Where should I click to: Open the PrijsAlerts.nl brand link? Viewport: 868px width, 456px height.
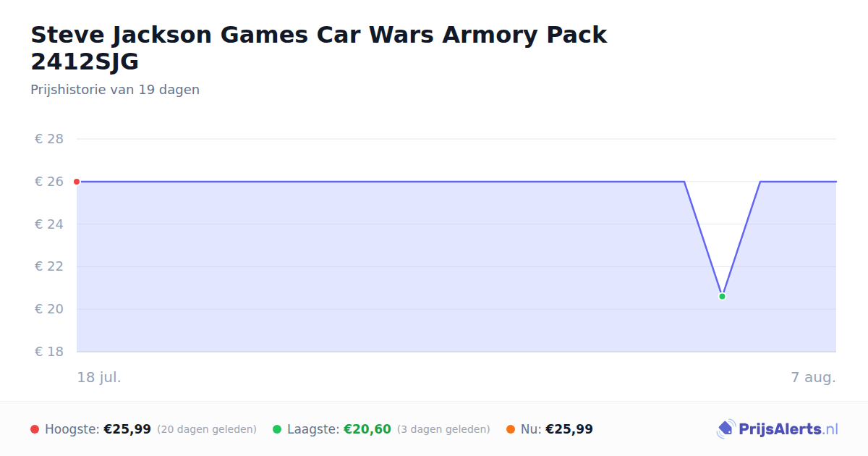pos(777,429)
